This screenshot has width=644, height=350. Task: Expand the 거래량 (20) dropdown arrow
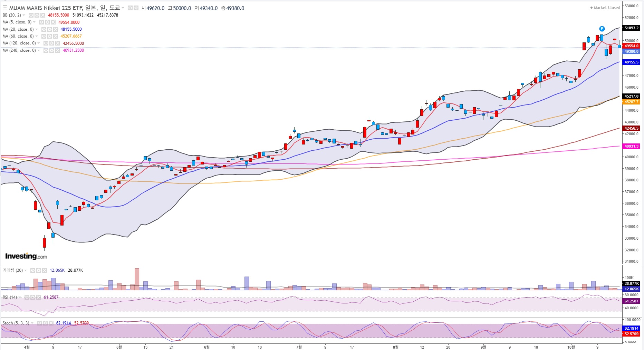click(26, 270)
